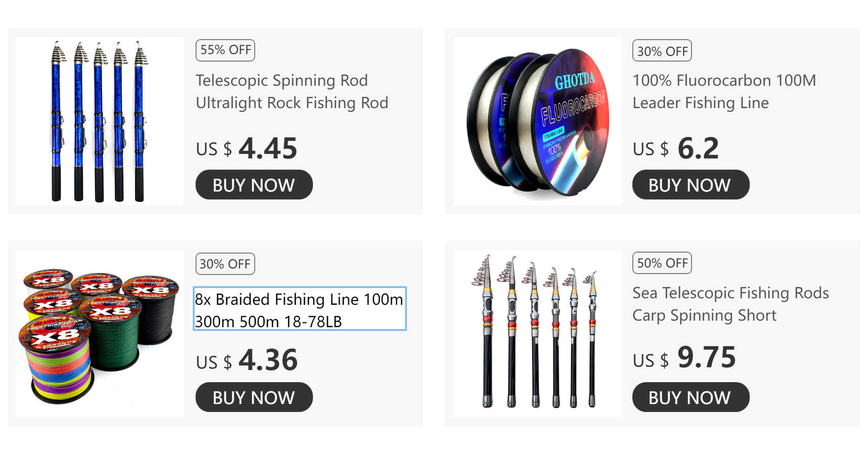
Task: Open Sea Telescopic Fishing Rods Carp title
Action: tap(731, 304)
